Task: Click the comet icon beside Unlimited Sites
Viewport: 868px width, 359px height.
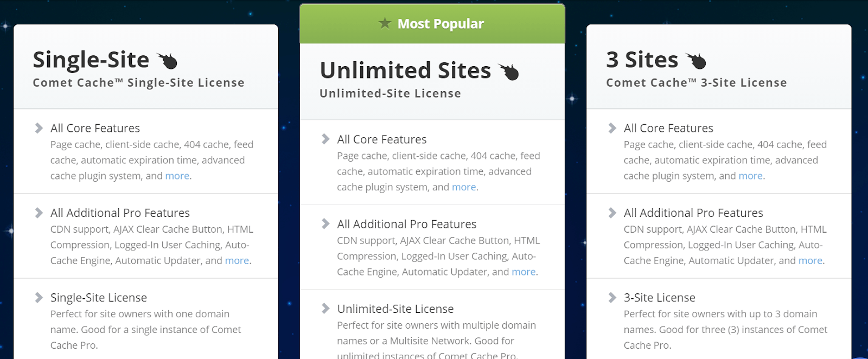Action: click(x=510, y=71)
